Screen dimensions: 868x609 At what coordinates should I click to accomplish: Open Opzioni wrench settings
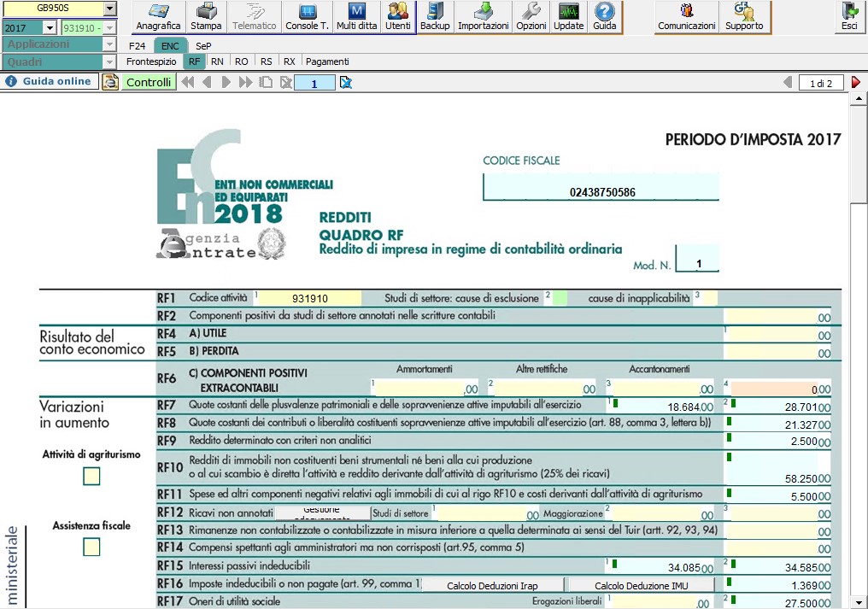coord(531,17)
